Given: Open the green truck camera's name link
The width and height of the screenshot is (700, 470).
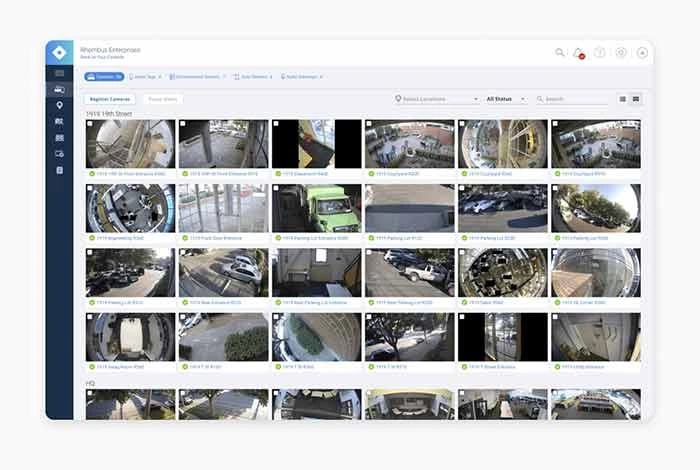Looking at the screenshot, I should coord(315,238).
